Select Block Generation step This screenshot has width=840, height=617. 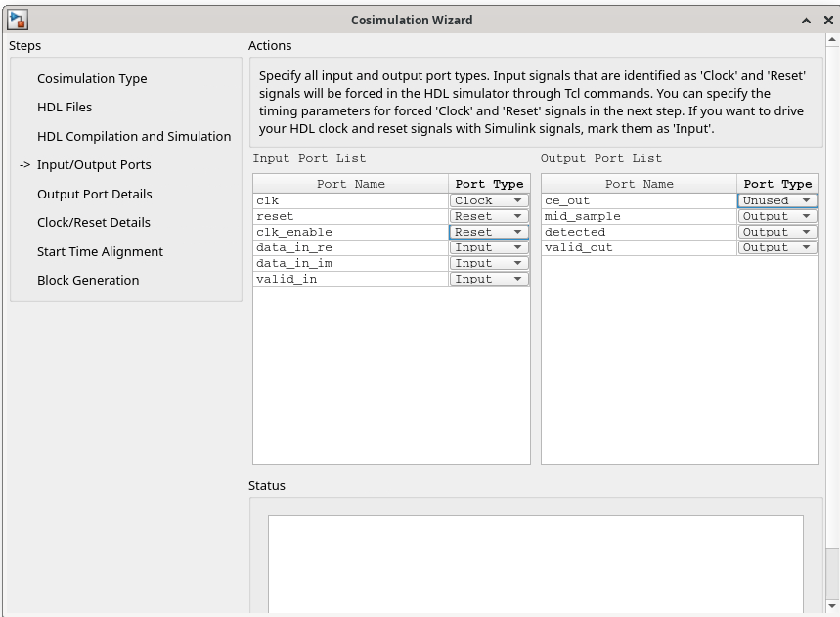coord(88,281)
